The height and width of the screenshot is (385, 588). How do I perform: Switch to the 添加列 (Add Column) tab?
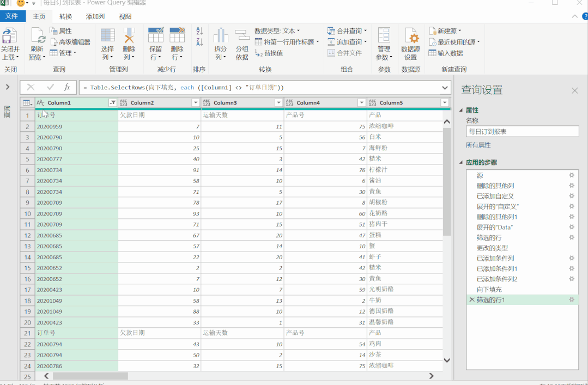tap(95, 16)
